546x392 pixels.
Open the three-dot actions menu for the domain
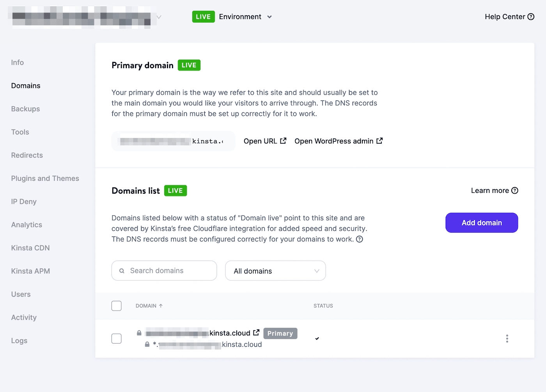(507, 339)
